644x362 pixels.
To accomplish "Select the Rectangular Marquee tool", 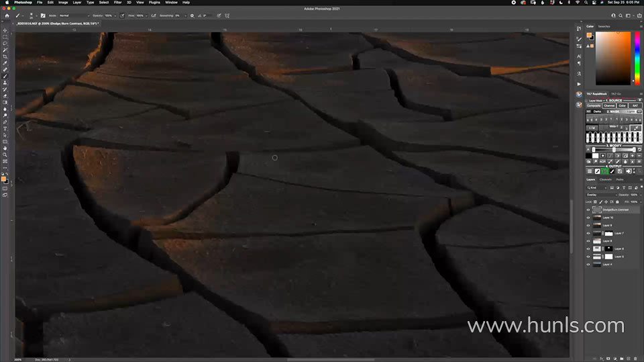I will pos(5,37).
